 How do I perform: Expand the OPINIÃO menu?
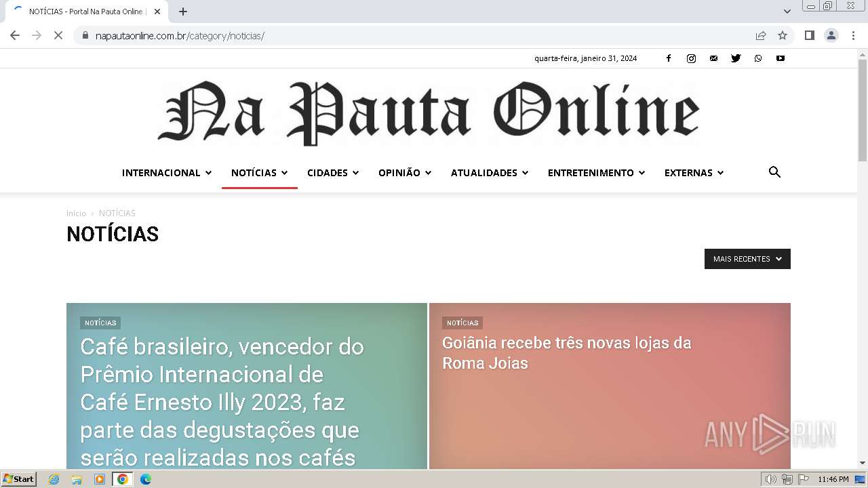coord(405,173)
